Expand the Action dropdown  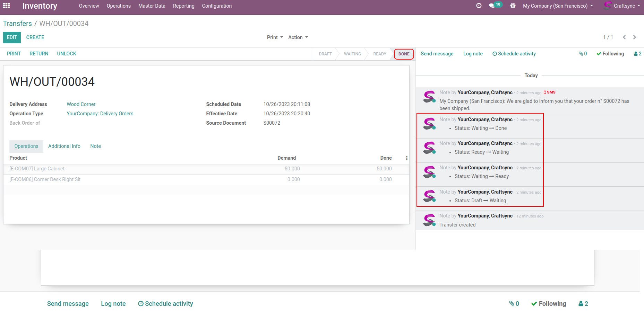pos(298,37)
